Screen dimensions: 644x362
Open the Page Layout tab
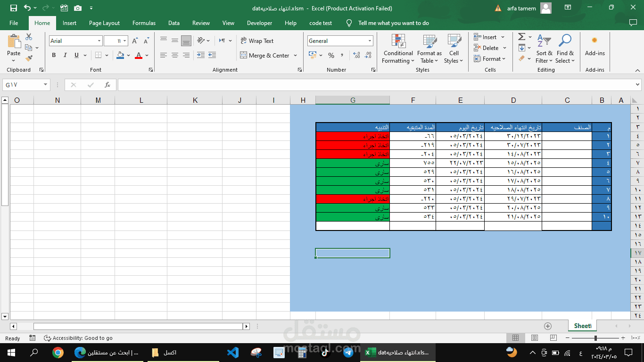104,23
